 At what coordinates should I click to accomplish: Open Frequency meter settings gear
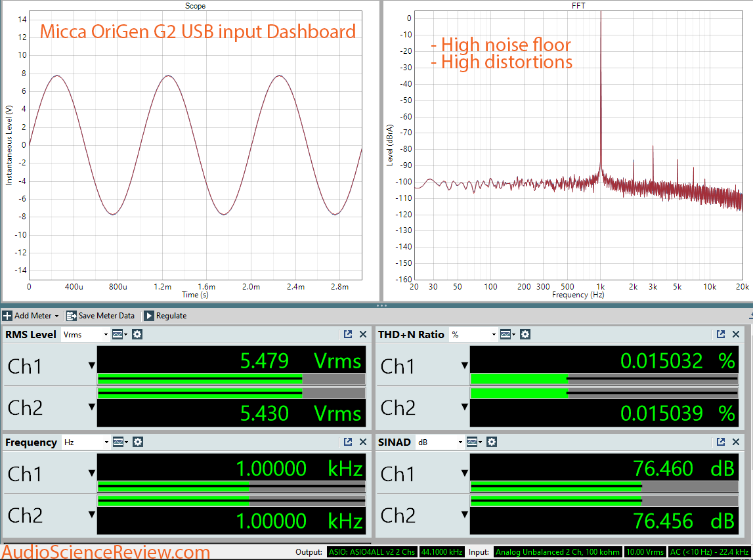(138, 442)
